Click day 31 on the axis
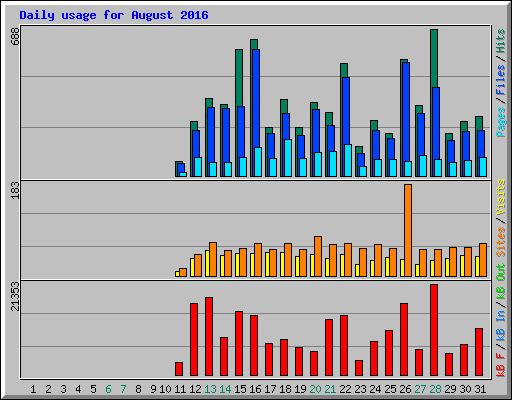Image resolution: width=512 pixels, height=400 pixels. (480, 389)
